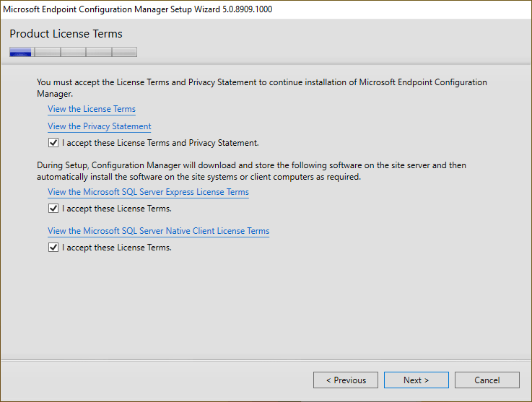View the SQL Server Native Client License Terms
The height and width of the screenshot is (402, 532).
pyautogui.click(x=158, y=231)
